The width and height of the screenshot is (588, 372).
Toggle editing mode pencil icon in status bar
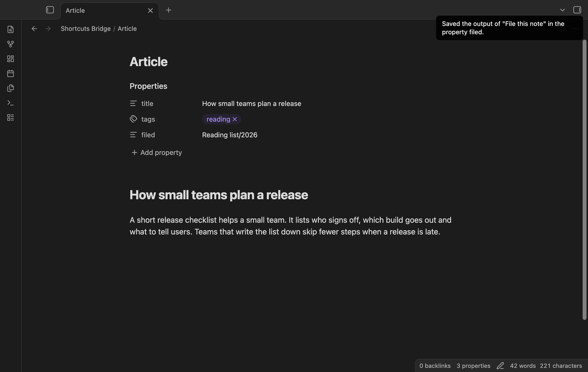(500, 366)
